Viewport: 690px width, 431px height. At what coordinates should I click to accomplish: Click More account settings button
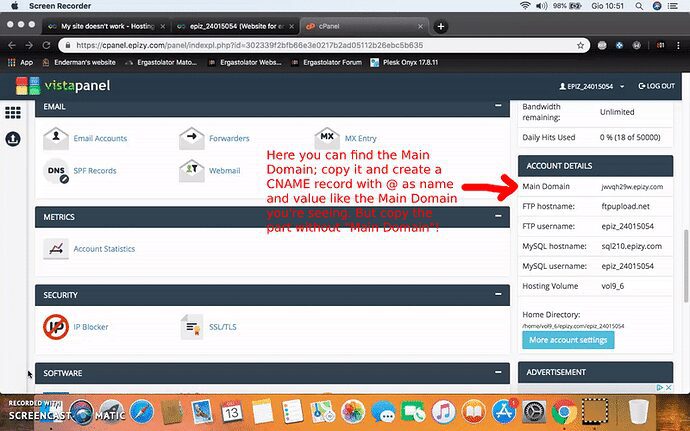tap(568, 340)
